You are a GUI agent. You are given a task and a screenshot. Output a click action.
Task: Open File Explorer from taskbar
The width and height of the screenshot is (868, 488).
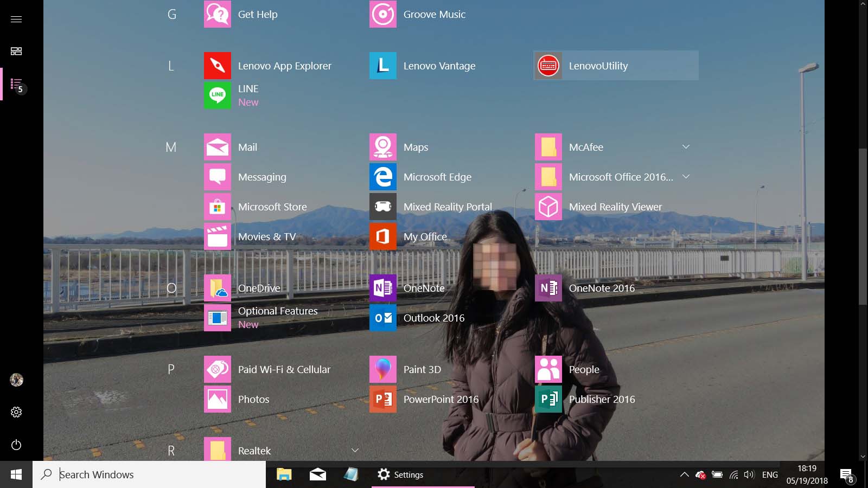coord(284,474)
